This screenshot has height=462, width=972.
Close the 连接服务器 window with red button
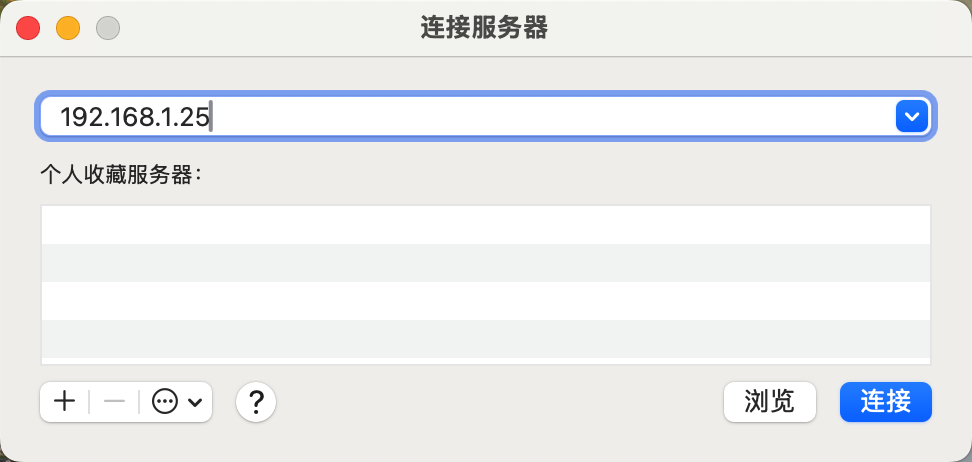(x=28, y=28)
